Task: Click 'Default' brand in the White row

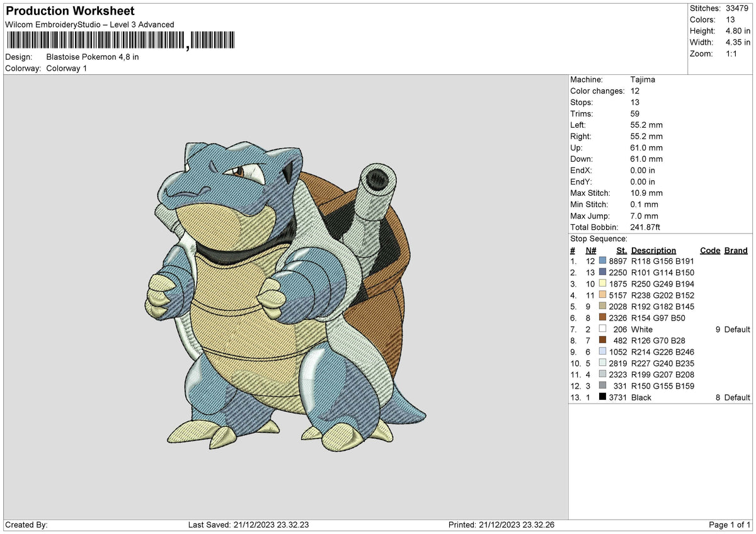Action: [x=737, y=329]
